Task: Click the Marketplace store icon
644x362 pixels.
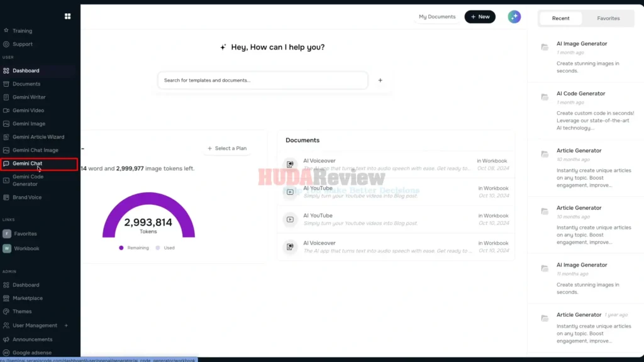Action: pos(6,299)
